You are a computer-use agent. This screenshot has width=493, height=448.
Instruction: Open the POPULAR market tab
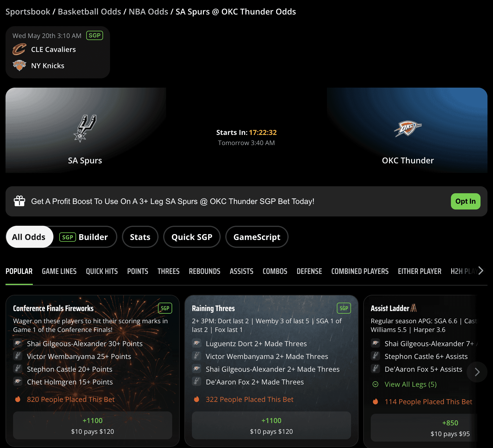tap(19, 271)
